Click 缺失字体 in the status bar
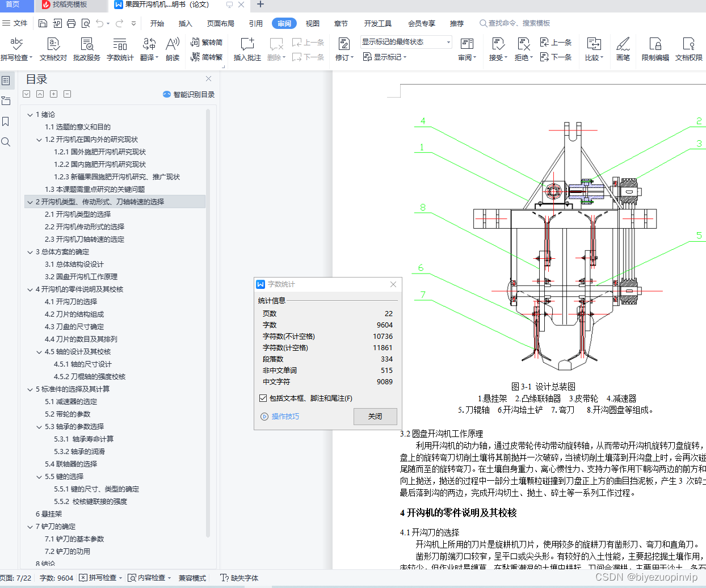Viewport: 706px width, 588px height. click(x=239, y=578)
